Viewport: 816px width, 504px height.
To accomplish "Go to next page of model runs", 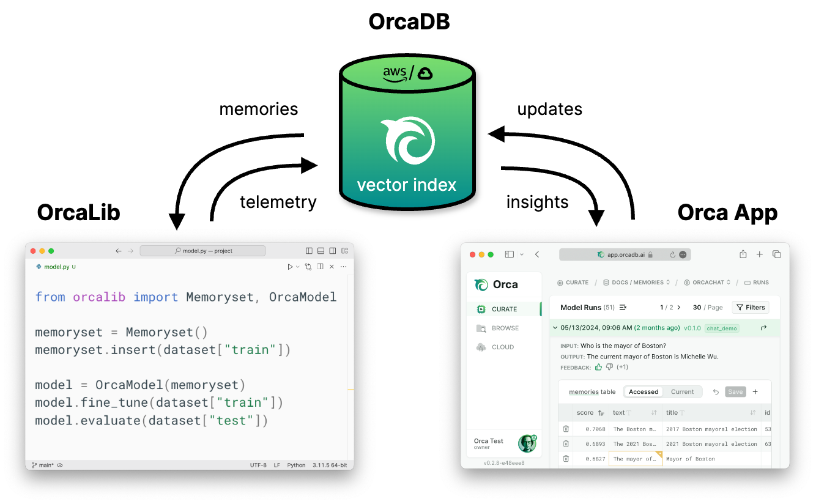I will click(x=678, y=308).
